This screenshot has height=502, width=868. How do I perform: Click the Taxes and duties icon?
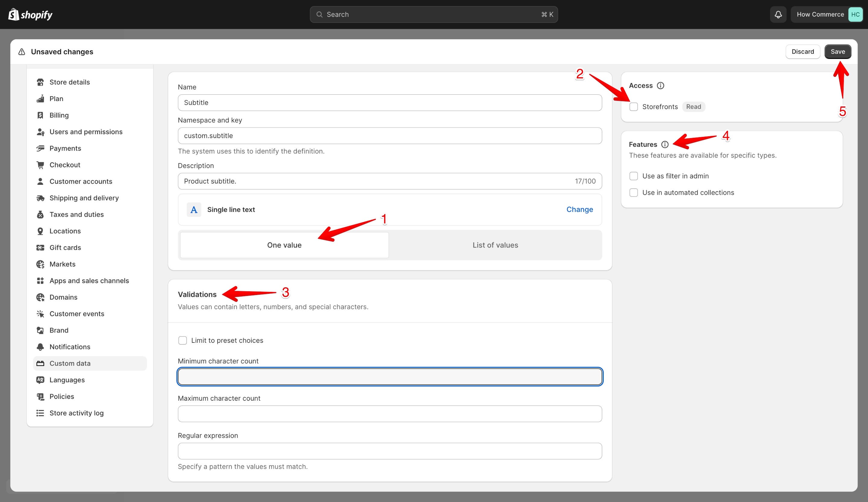[x=40, y=214]
